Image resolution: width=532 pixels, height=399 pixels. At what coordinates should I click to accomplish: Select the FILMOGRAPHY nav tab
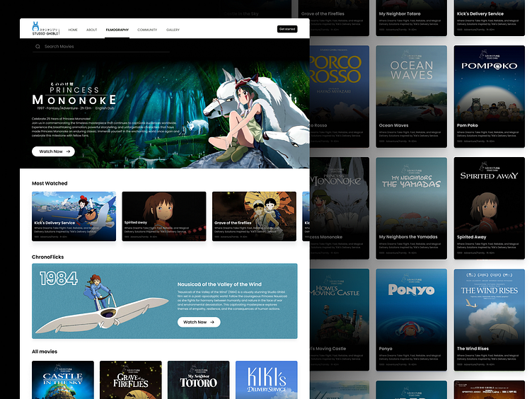117,30
